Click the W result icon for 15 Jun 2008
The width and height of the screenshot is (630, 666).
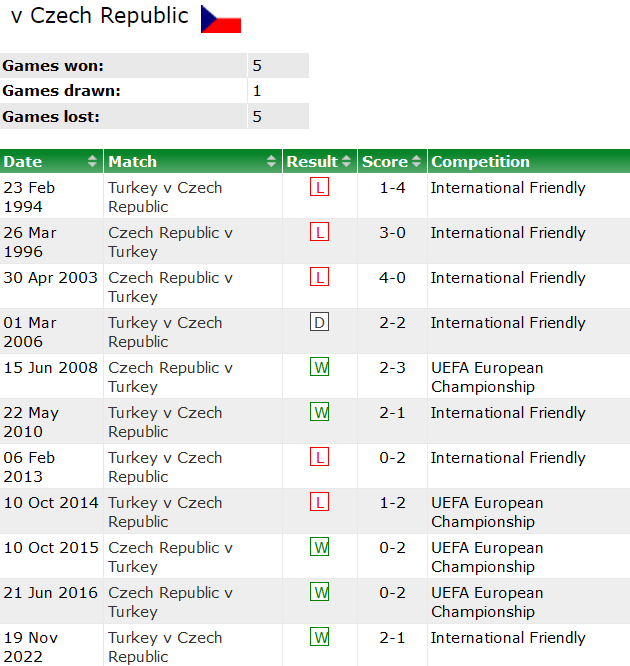point(319,367)
